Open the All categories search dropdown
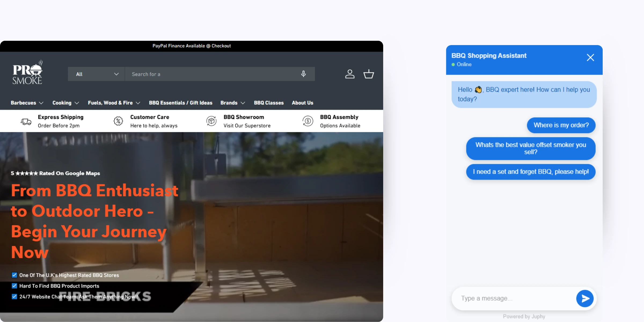This screenshot has width=644, height=322. pyautogui.click(x=96, y=74)
